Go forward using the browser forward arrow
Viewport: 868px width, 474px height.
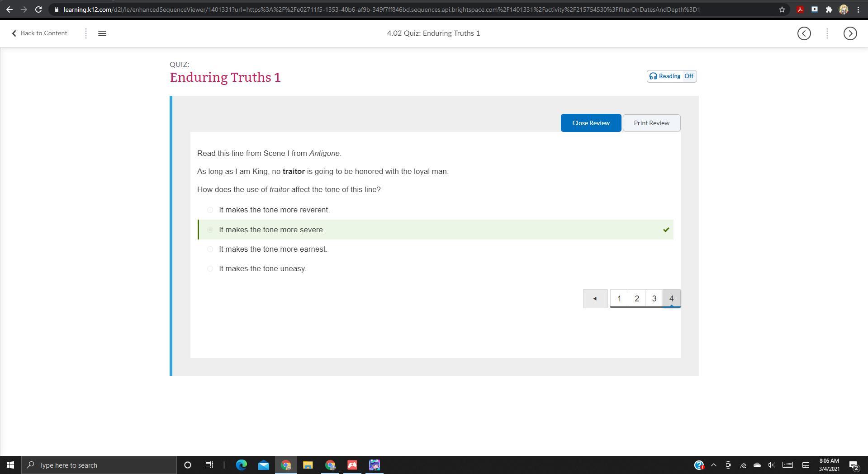coord(24,9)
